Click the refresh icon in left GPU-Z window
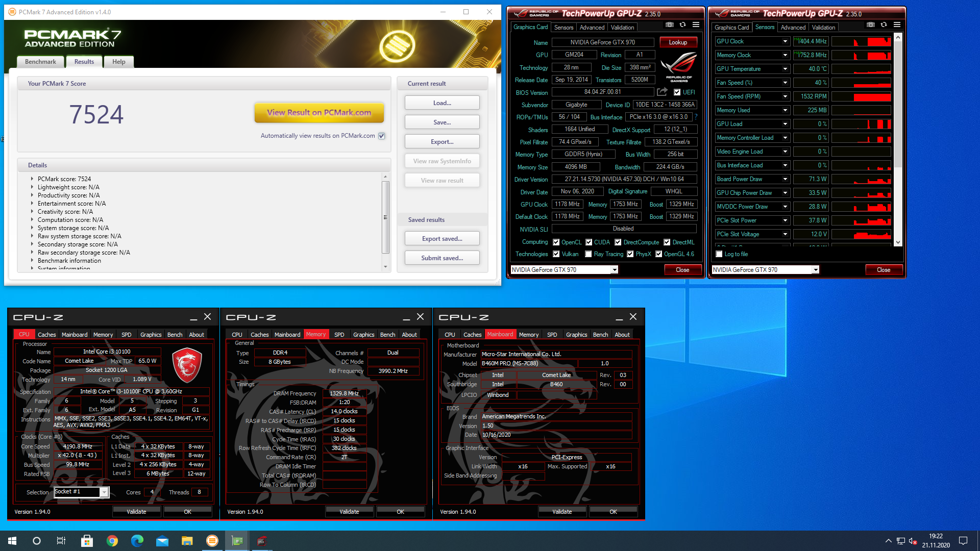980x551 pixels. 682,24
